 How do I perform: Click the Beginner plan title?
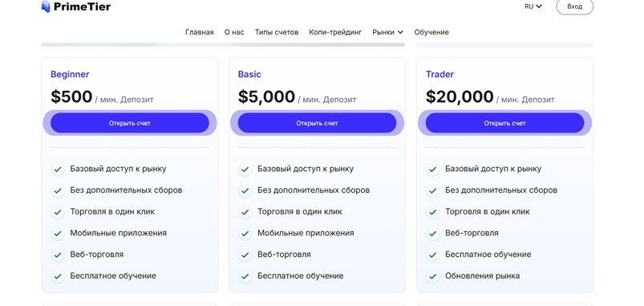70,75
